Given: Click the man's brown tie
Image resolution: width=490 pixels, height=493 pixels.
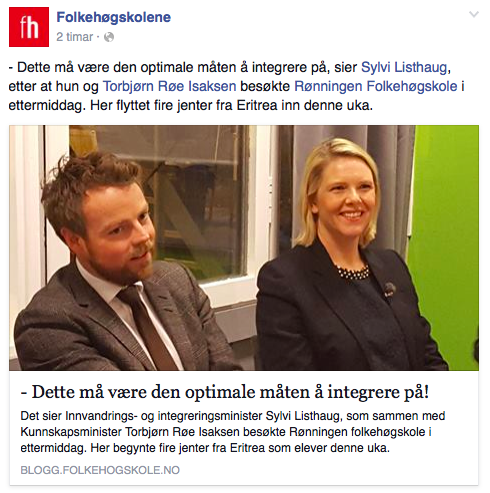Looking at the screenshot, I should point(148,328).
